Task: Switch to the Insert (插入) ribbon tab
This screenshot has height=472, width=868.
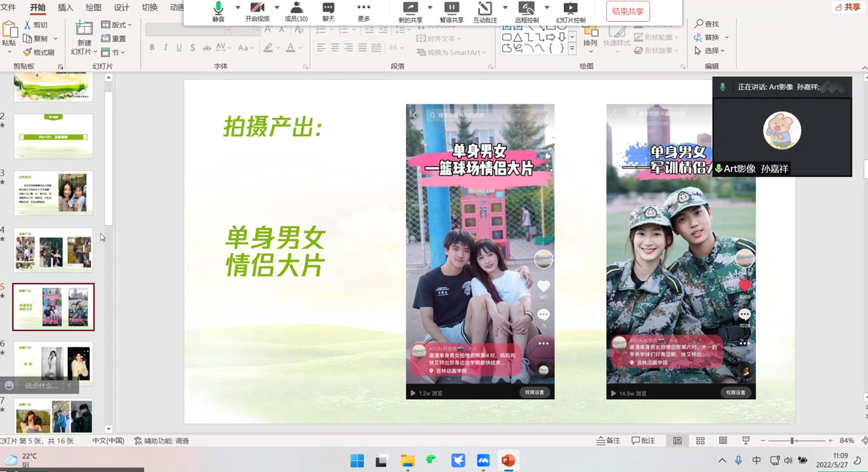Action: tap(66, 8)
